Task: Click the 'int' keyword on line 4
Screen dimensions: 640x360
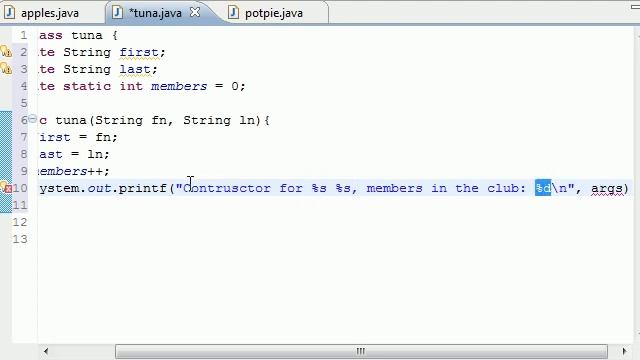Action: pos(131,86)
